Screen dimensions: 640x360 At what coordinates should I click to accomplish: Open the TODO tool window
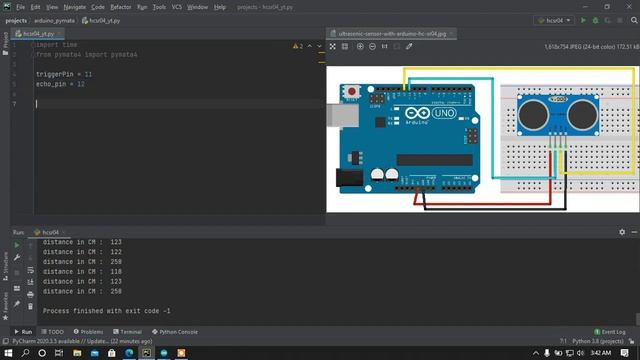tap(53, 332)
